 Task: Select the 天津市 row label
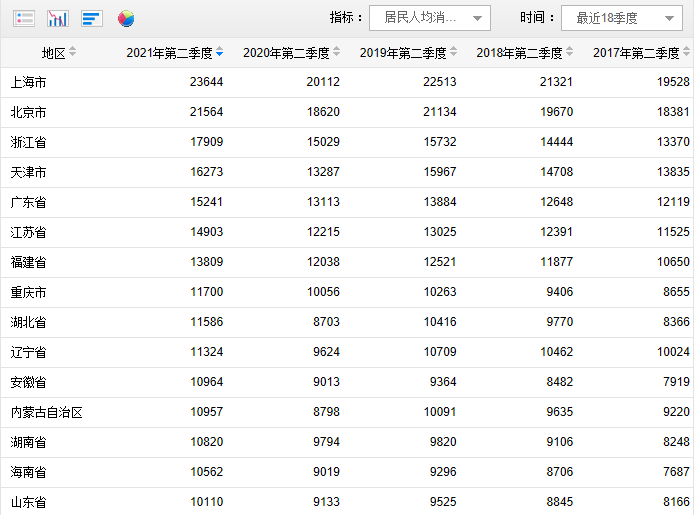click(x=28, y=172)
